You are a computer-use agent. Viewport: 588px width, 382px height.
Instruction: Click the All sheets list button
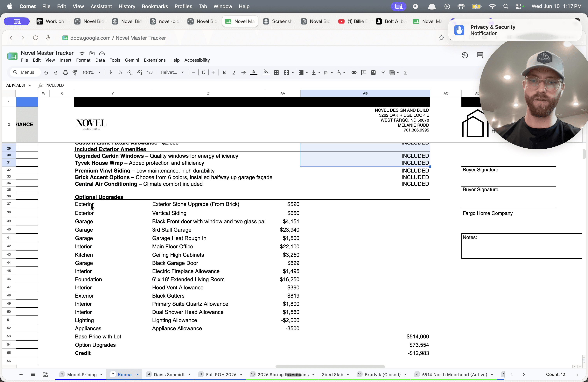point(33,375)
